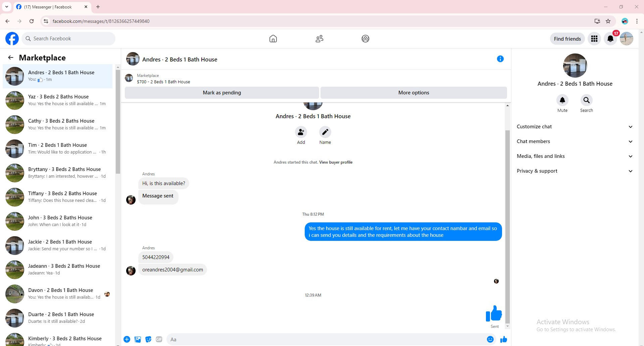Search within the conversation
The width and height of the screenshot is (644, 346).
click(587, 100)
